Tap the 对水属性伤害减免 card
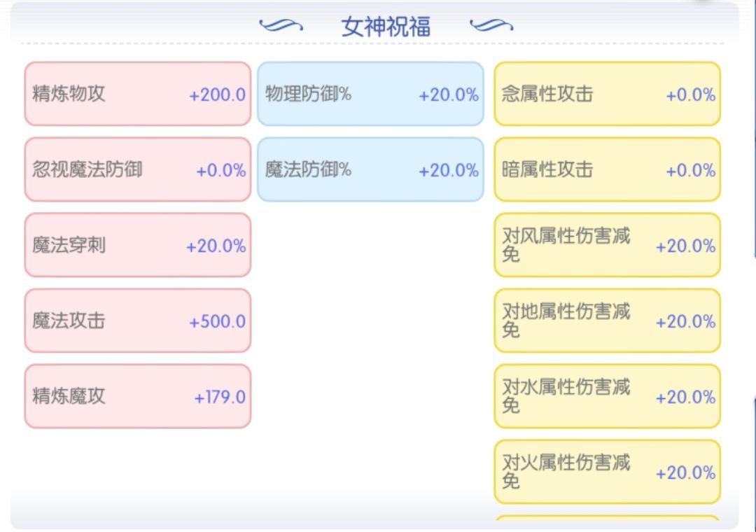756x532 pixels. pos(607,396)
